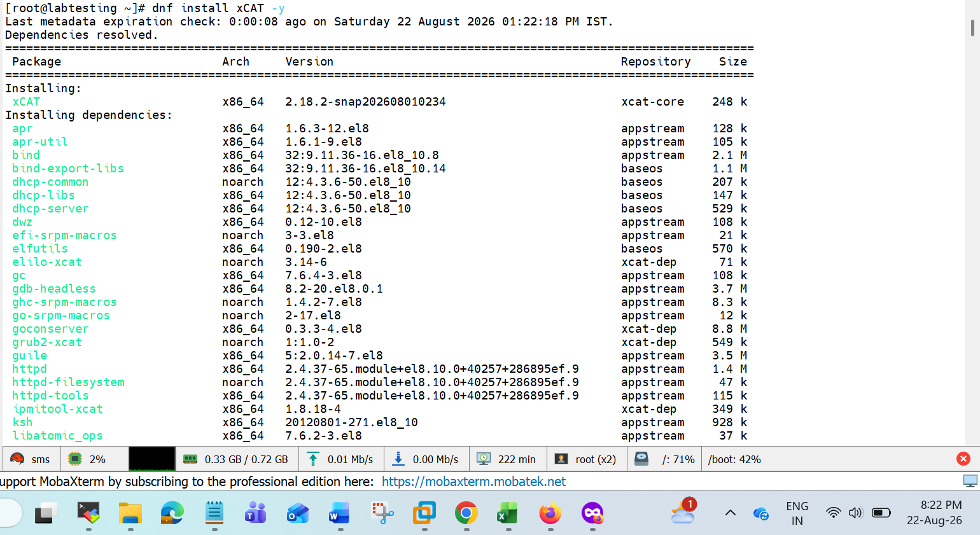Click the 'goconserver' package name
Image resolution: width=980 pixels, height=535 pixels.
[50, 329]
